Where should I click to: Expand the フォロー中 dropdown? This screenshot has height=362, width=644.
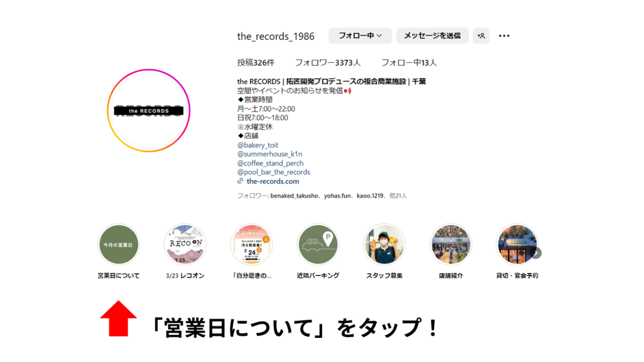tap(360, 36)
